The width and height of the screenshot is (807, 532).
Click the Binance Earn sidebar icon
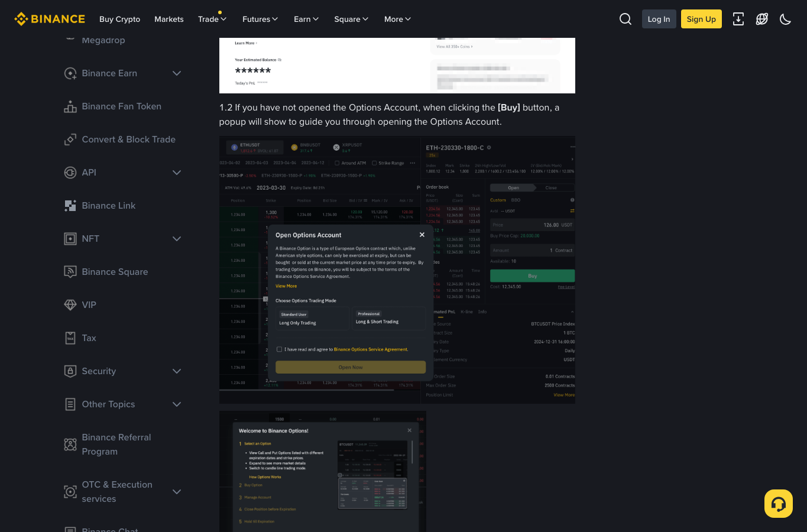tap(70, 73)
